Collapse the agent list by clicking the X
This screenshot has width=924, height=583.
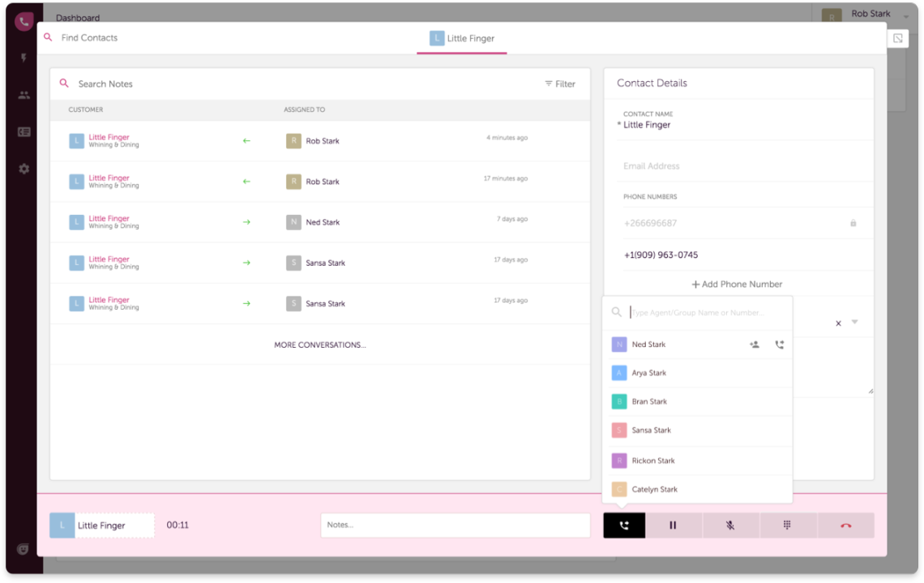[x=837, y=323]
